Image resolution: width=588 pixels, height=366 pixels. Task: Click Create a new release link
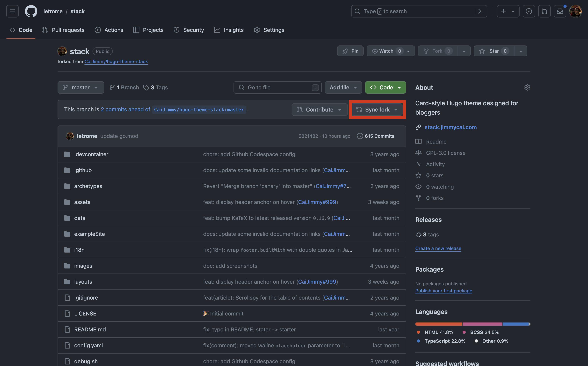click(438, 248)
